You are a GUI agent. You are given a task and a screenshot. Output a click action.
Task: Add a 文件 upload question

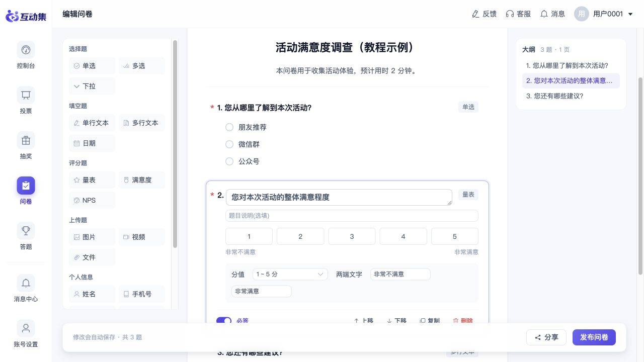point(92,257)
